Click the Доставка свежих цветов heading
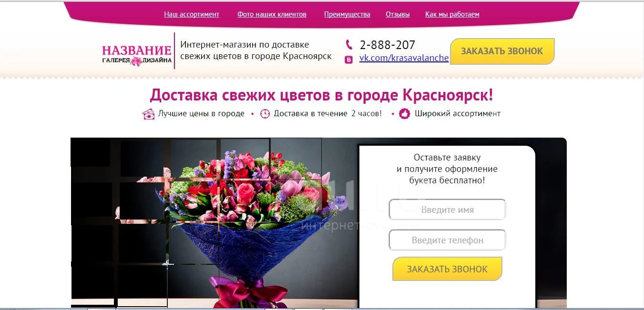Viewport: 644px width, 310px height. pos(321,95)
